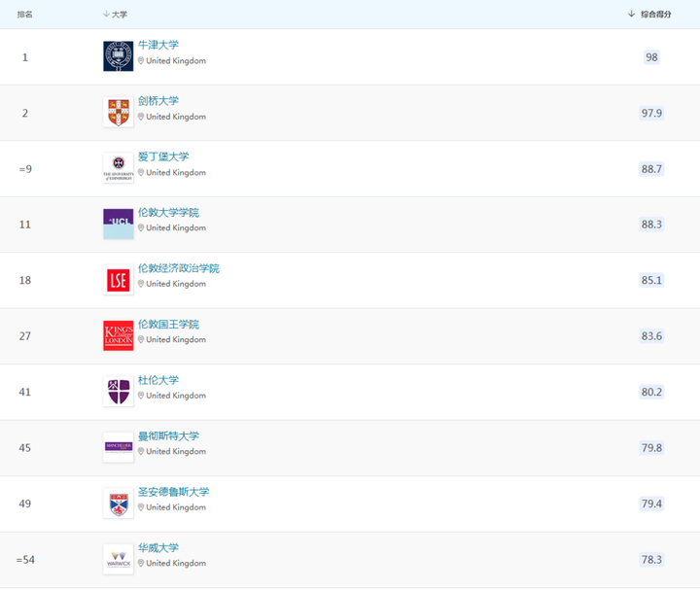Open the 伦敦国王学院 link

tap(168, 324)
